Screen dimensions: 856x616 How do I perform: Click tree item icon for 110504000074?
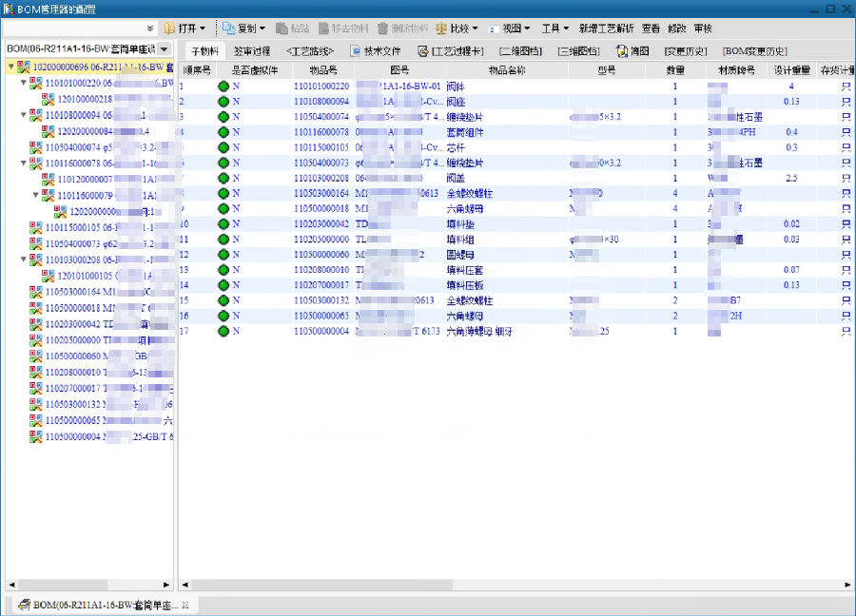[x=36, y=147]
